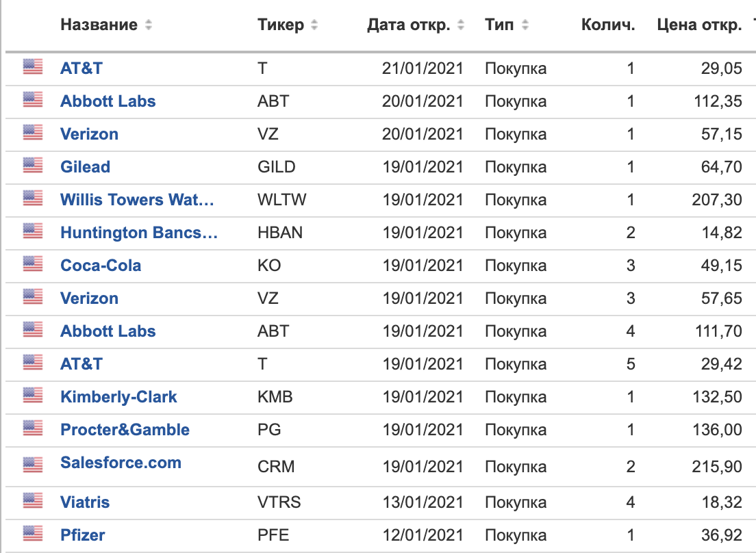Click the flag icon next to Salesforce.com
Viewport: 756px width, 553px height.
[x=32, y=465]
